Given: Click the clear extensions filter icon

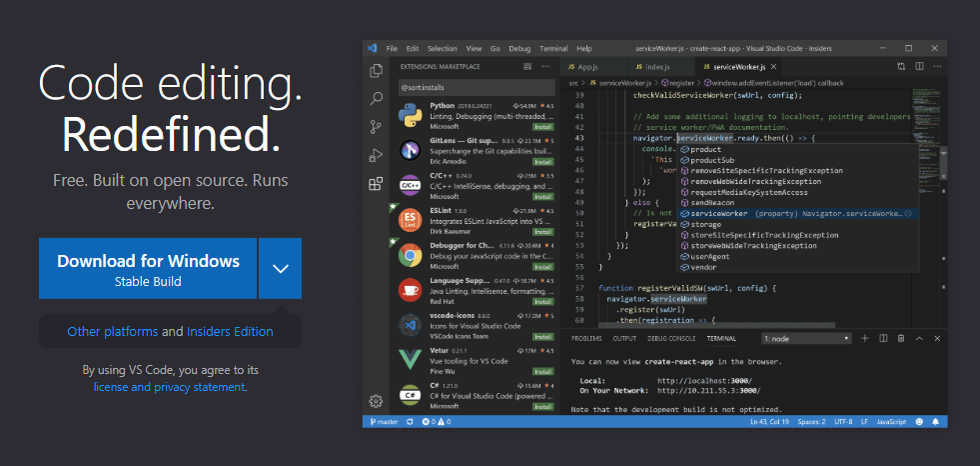Looking at the screenshot, I should pos(526,66).
